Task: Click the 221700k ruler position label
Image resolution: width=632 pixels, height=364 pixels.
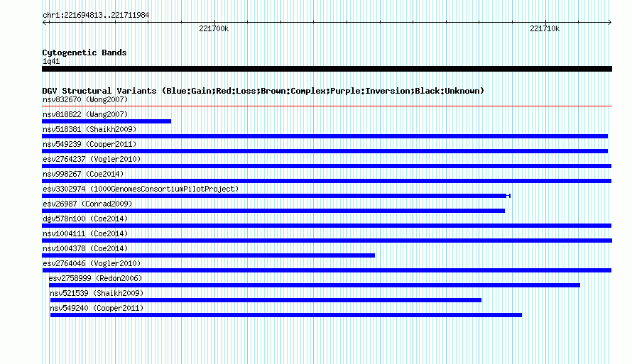Action: [214, 28]
